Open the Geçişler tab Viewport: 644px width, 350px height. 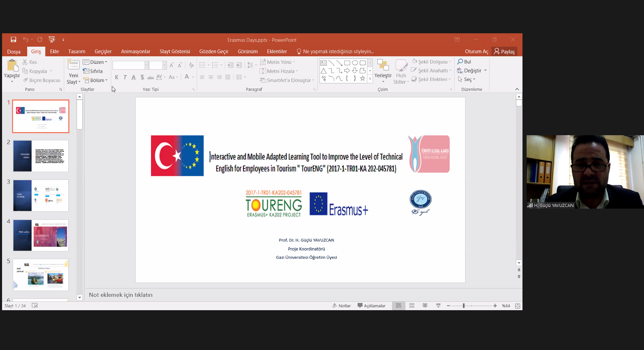(x=103, y=51)
